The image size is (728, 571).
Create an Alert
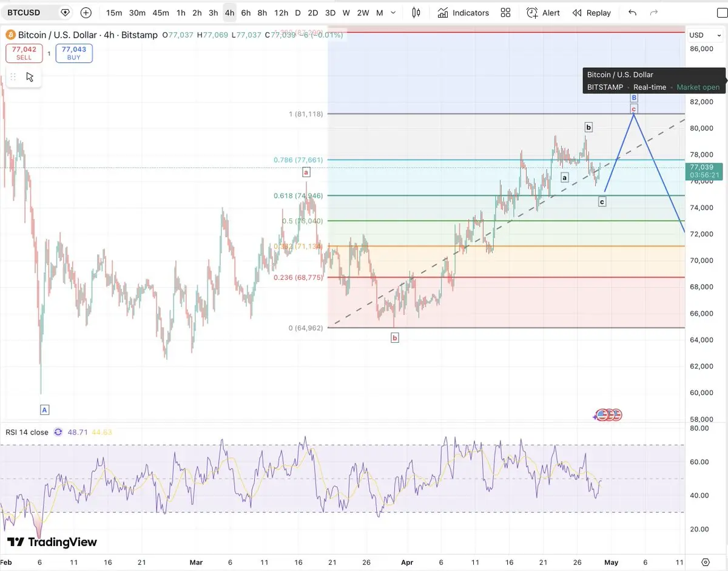[543, 13]
